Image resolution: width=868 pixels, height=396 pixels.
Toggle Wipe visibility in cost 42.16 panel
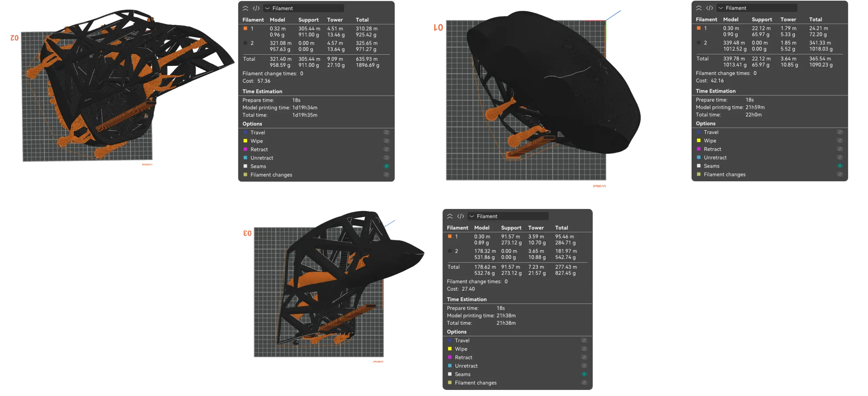coord(840,140)
